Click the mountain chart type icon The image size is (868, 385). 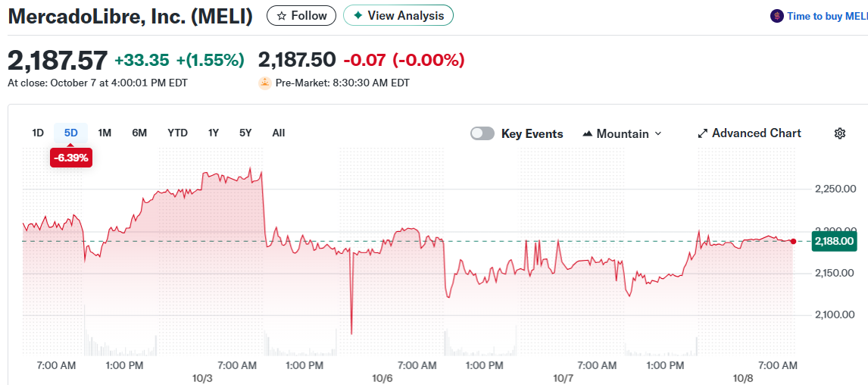(x=587, y=134)
